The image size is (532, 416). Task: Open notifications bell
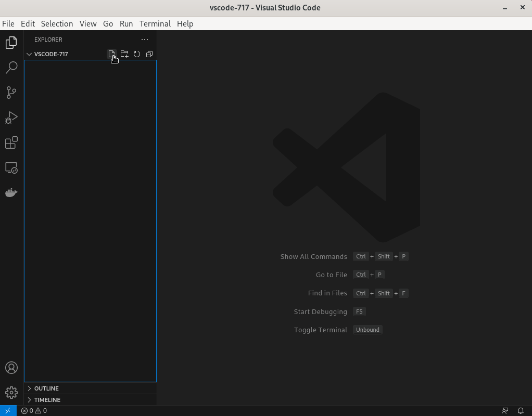tap(521, 411)
